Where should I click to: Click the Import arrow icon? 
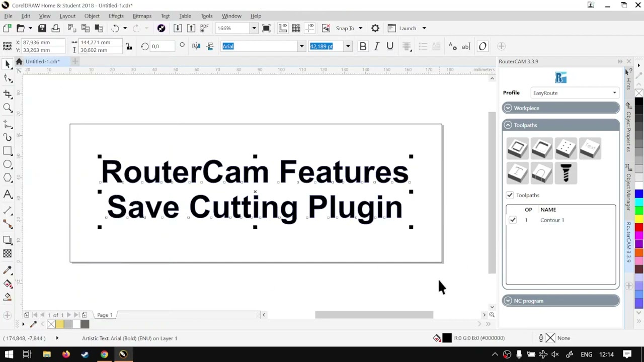click(x=178, y=28)
